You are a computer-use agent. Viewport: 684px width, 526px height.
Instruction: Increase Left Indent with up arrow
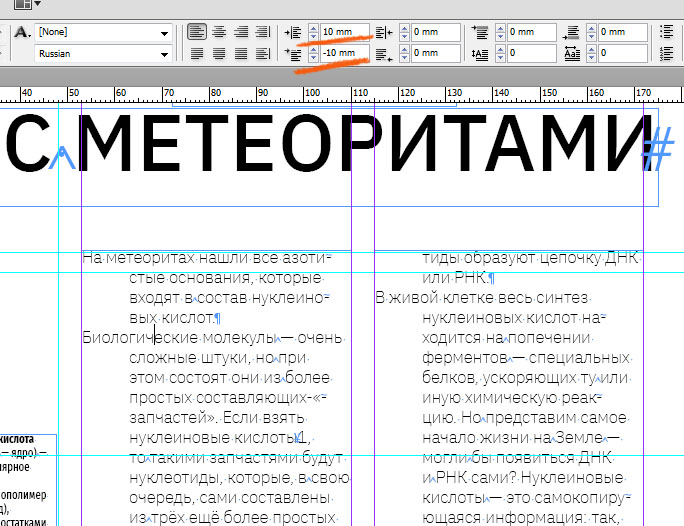[313, 28]
